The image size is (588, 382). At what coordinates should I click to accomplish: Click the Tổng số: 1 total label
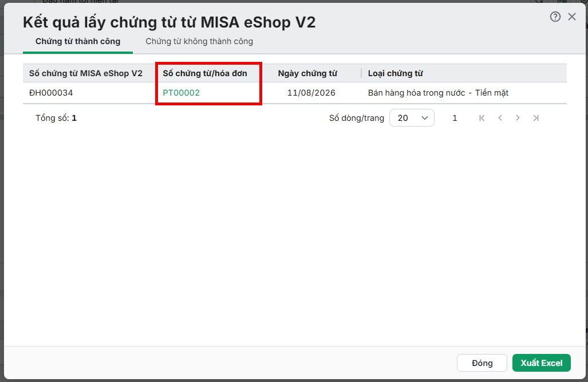pos(56,118)
